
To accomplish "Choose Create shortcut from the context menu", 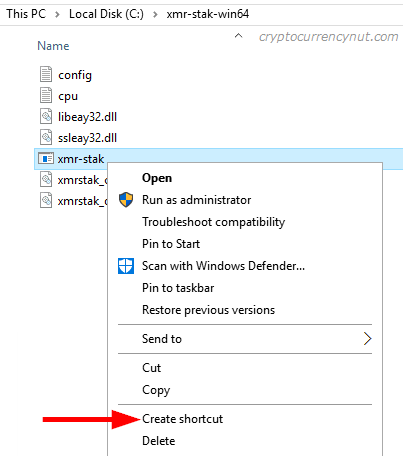I will (182, 419).
